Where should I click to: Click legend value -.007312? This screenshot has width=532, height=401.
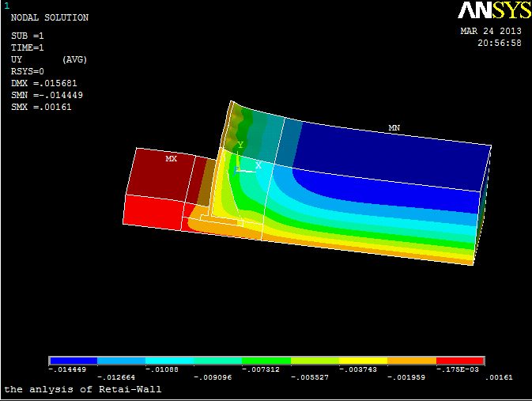pos(261,369)
